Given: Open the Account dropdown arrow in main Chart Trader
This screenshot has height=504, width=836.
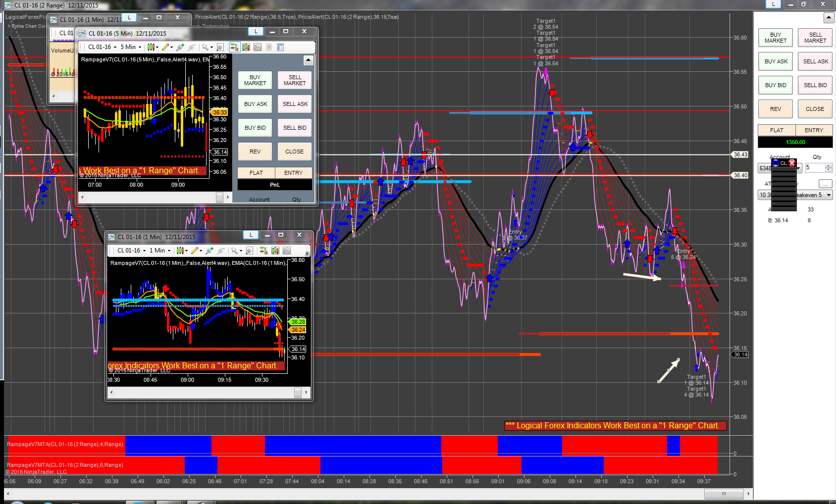Looking at the screenshot, I should pyautogui.click(x=798, y=168).
